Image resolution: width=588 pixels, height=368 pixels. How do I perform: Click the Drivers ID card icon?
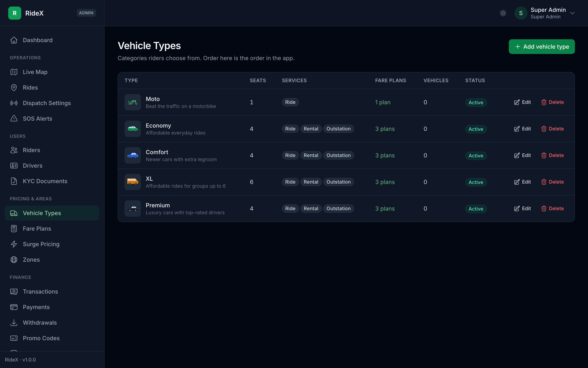click(14, 166)
